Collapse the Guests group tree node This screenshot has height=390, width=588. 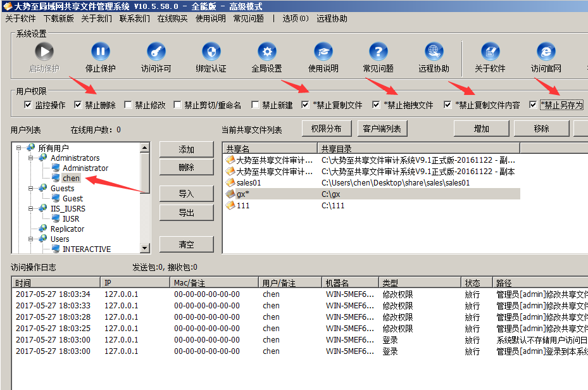[x=30, y=189]
